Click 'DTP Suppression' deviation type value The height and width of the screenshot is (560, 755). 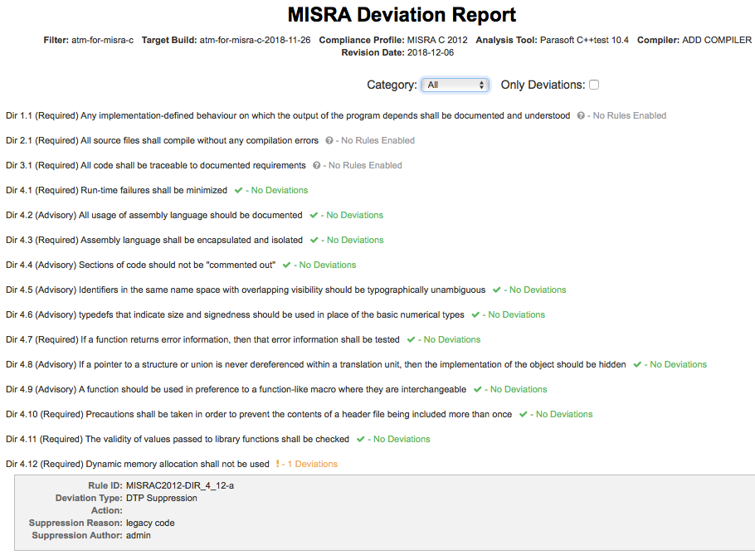(161, 499)
